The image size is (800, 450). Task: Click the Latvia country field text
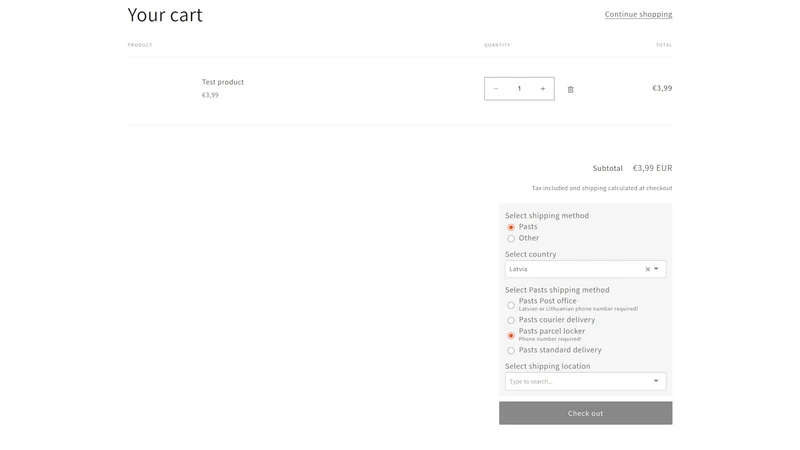[x=518, y=269]
